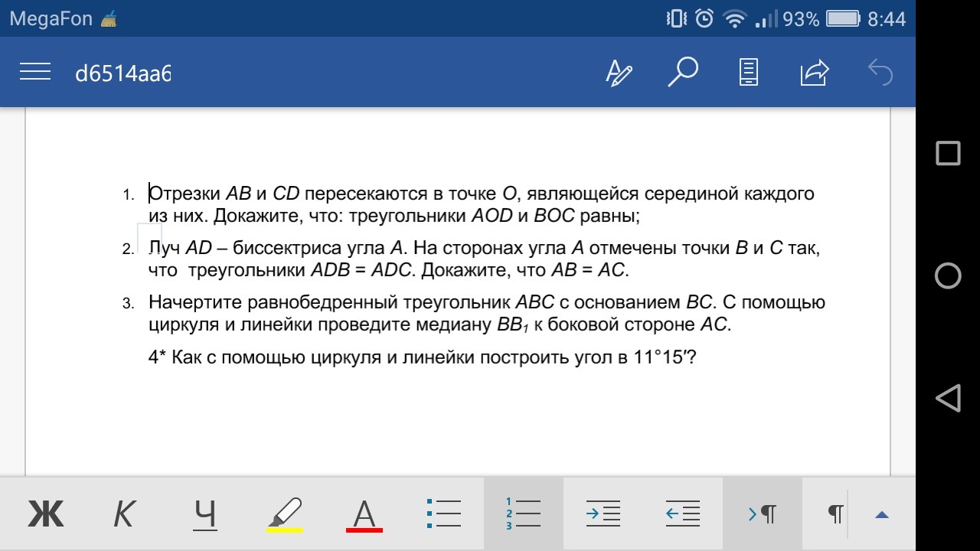Toggle bold formatting (Ж)

click(46, 514)
